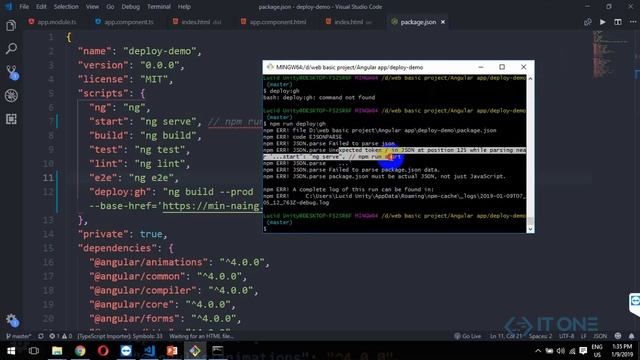Click the Visual Studio Code taskbar icon
Viewport: 640px width, 360px height.
pyautogui.click(x=149, y=351)
